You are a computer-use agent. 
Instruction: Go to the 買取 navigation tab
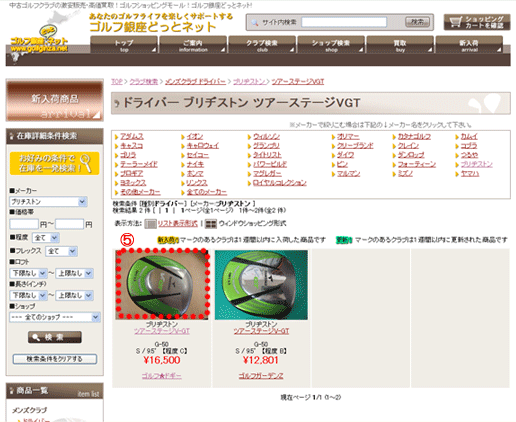[400, 45]
